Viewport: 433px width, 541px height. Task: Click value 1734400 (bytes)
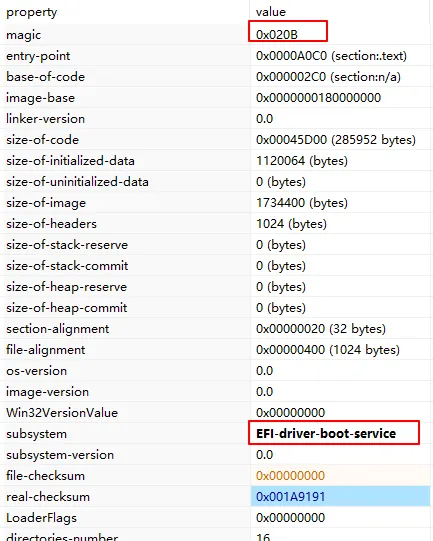302,203
